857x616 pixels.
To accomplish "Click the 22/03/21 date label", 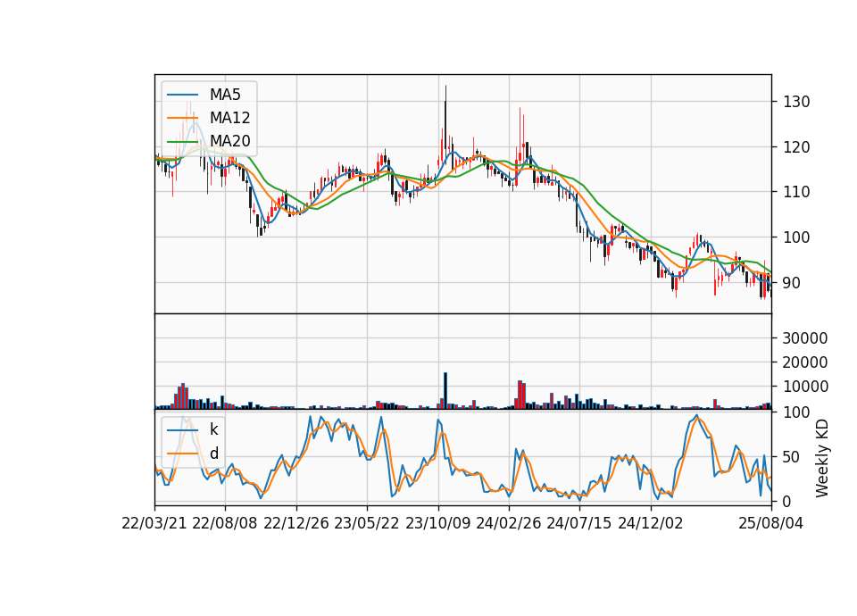I will coord(154,523).
